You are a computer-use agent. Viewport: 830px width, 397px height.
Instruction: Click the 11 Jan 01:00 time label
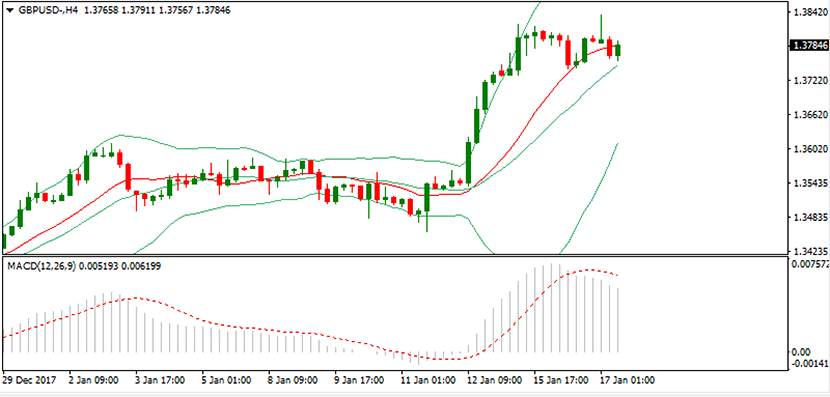tap(429, 380)
